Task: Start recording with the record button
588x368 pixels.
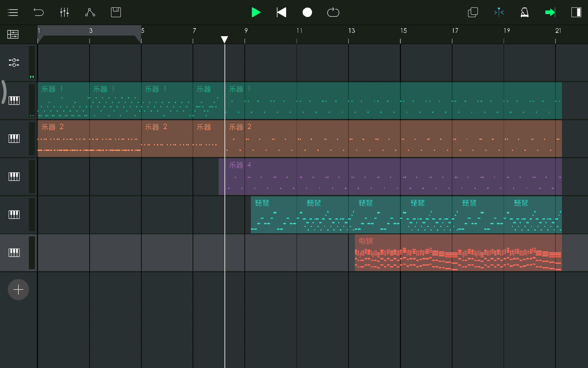Action: click(x=307, y=13)
